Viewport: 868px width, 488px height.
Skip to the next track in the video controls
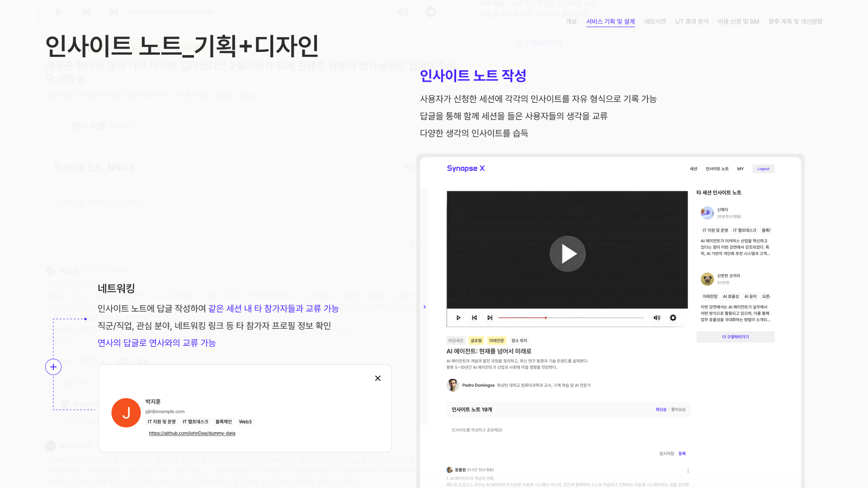490,318
